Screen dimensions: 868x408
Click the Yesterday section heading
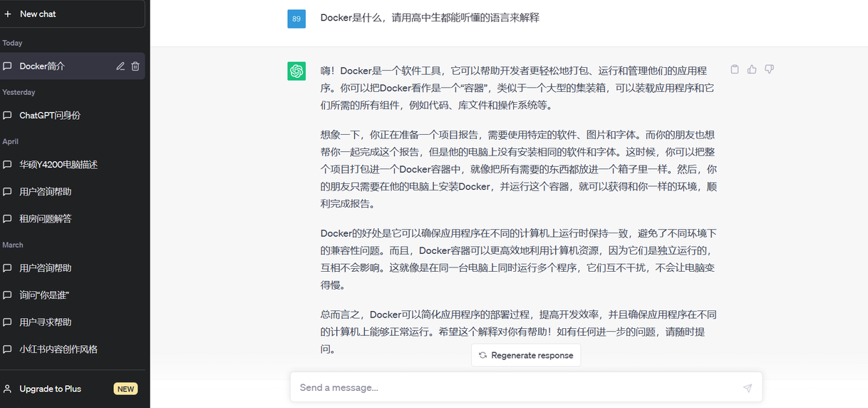(x=19, y=92)
